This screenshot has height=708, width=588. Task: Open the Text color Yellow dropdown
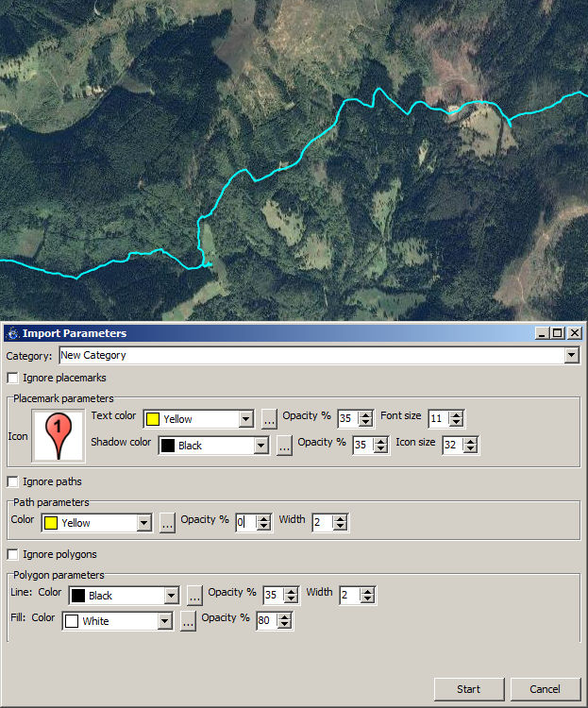coord(245,419)
